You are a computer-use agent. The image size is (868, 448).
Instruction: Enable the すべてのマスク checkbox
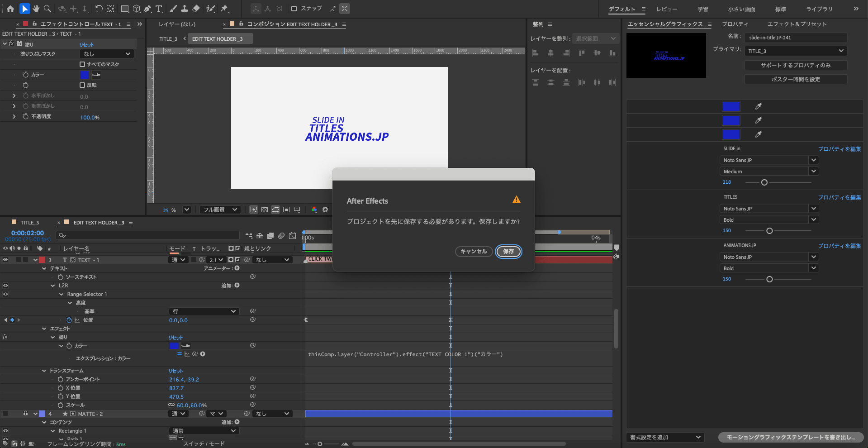coord(82,64)
